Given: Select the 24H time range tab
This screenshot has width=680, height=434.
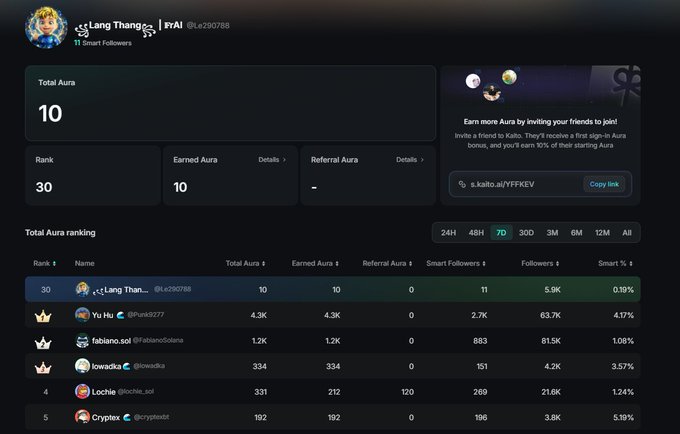Looking at the screenshot, I should point(448,233).
